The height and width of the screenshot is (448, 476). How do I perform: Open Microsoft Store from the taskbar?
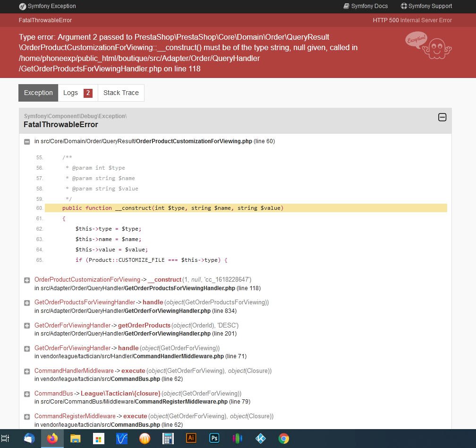click(x=98, y=438)
